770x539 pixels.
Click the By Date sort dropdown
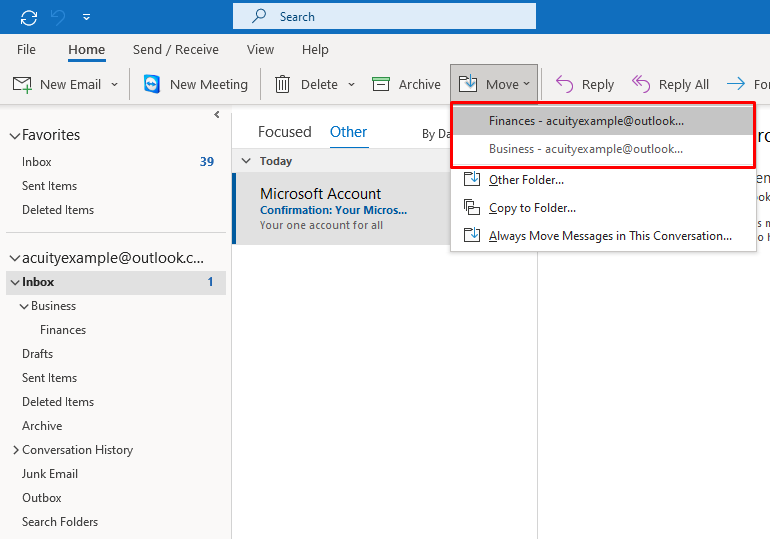[436, 134]
